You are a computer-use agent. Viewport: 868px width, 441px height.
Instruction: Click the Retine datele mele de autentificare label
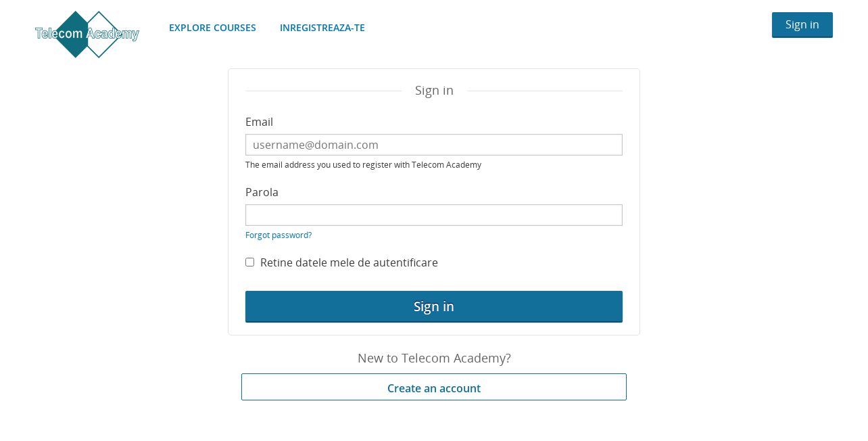[x=349, y=262]
